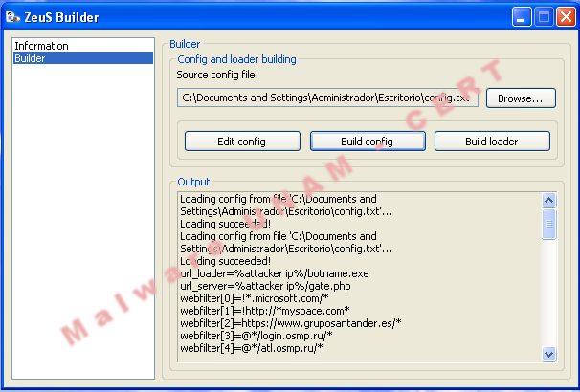Click the webfilter[1] myspace.com line
This screenshot has width=580, height=392.
[x=265, y=311]
